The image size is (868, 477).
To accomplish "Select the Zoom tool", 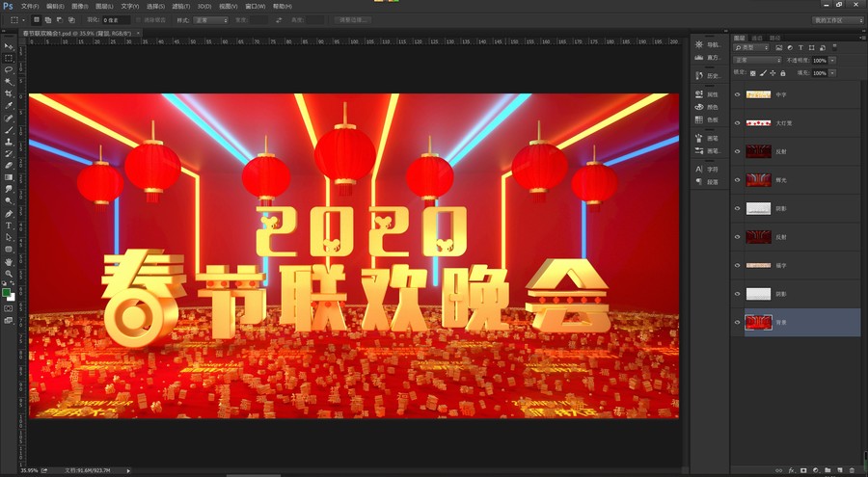I will (x=9, y=274).
